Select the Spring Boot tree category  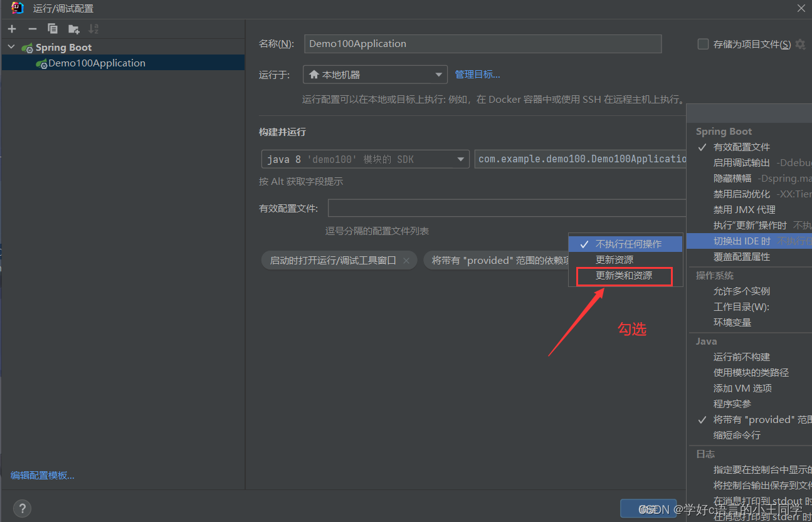click(x=63, y=48)
